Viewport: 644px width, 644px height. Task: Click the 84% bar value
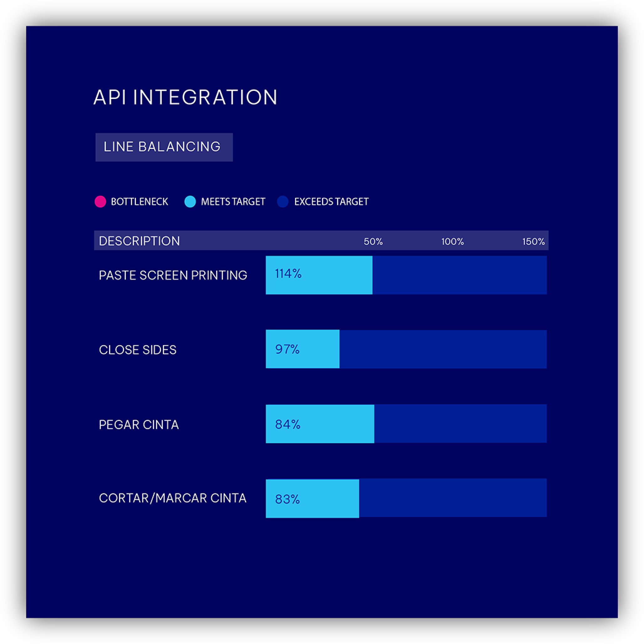[x=288, y=424]
